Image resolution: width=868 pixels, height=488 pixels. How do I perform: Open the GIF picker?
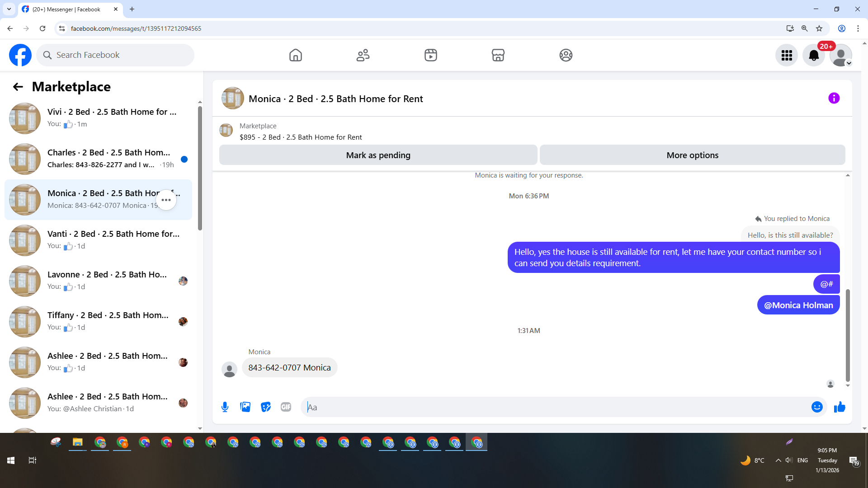(286, 407)
